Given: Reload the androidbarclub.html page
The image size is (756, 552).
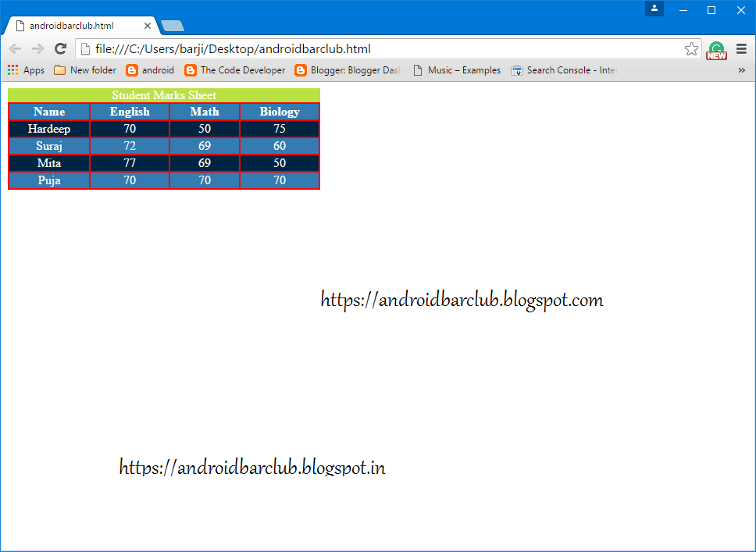Looking at the screenshot, I should pos(60,48).
